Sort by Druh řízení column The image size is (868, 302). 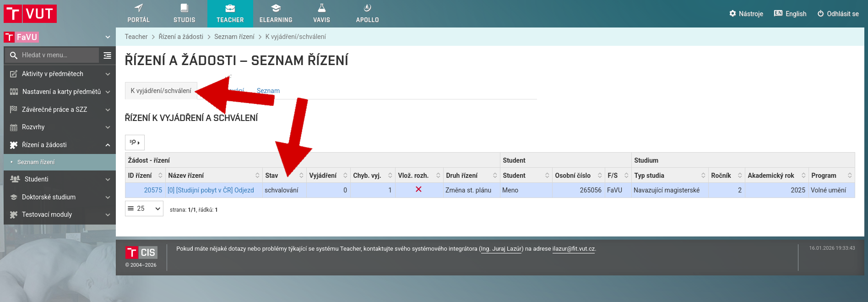tap(472, 176)
